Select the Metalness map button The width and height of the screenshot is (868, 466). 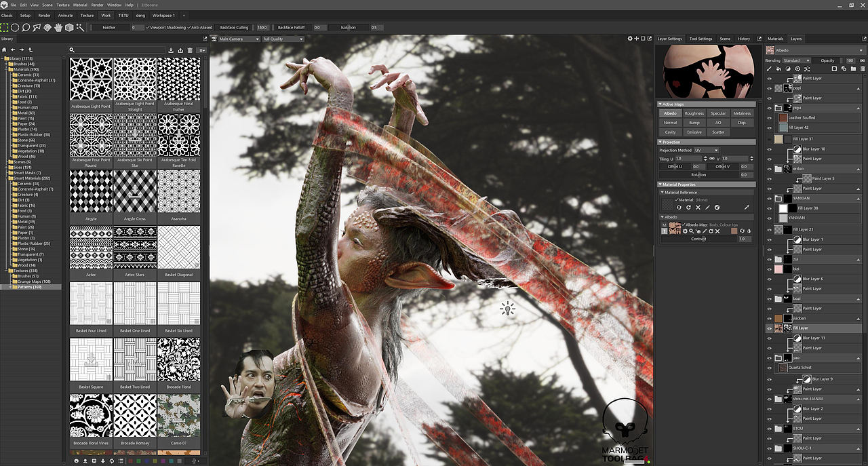coord(742,113)
